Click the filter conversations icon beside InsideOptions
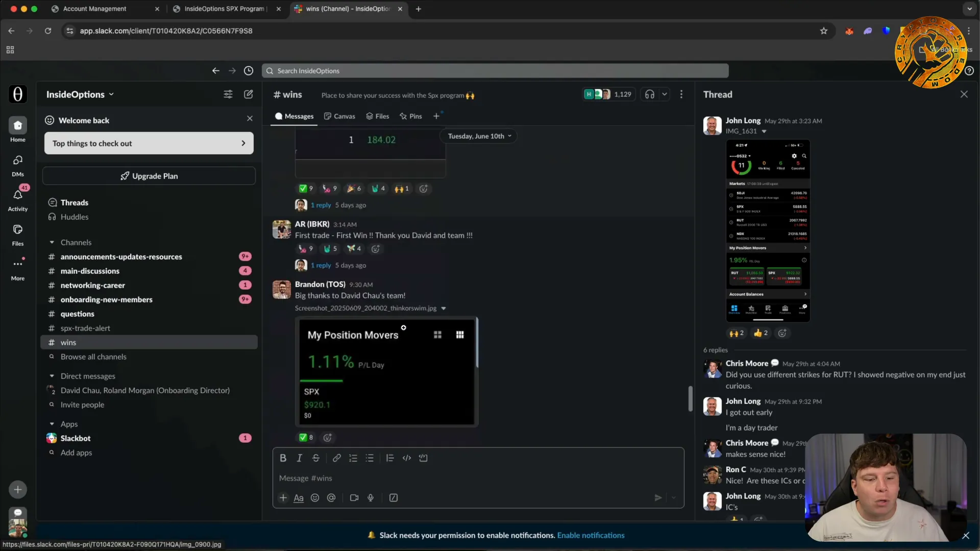Image resolution: width=980 pixels, height=551 pixels. (x=228, y=94)
